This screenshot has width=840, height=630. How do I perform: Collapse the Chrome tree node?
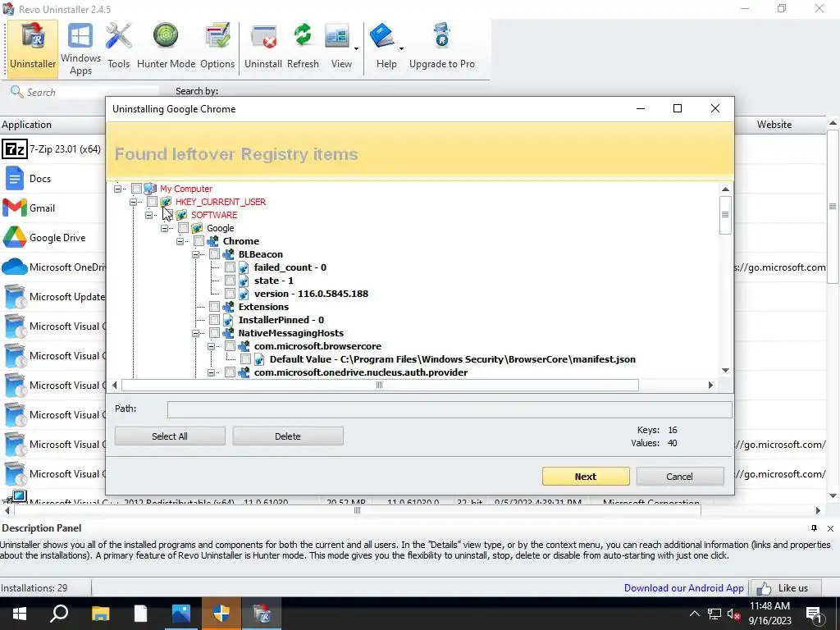(x=180, y=241)
